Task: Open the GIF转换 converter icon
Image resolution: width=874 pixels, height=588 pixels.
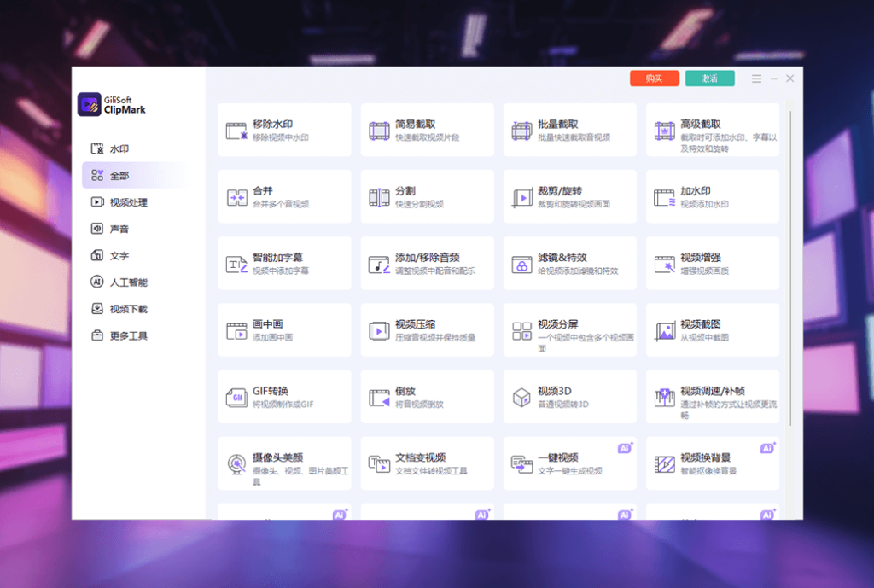Action: coord(236,398)
